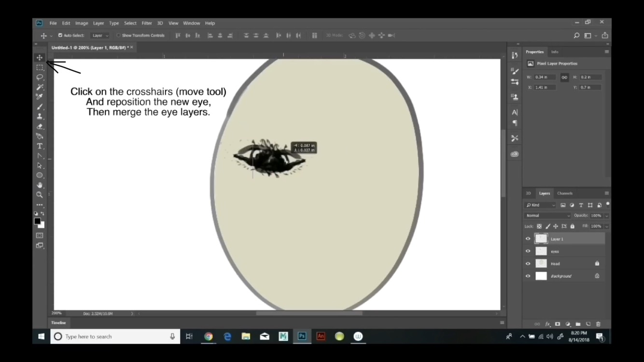The height and width of the screenshot is (362, 644).
Task: Select the Brush tool in the toolbar
Action: (x=40, y=107)
